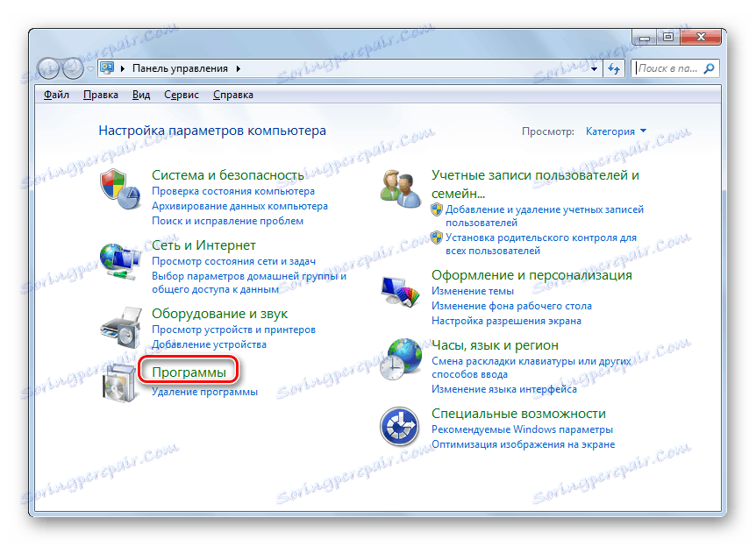Open Оформление и персонализация category
Screen dimensions: 756x546
(x=531, y=275)
